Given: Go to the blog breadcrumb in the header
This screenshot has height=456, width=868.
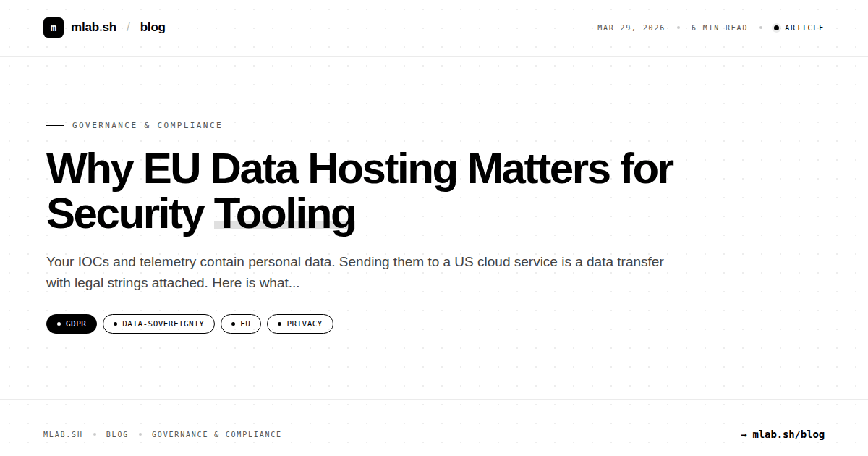Looking at the screenshot, I should [x=153, y=28].
